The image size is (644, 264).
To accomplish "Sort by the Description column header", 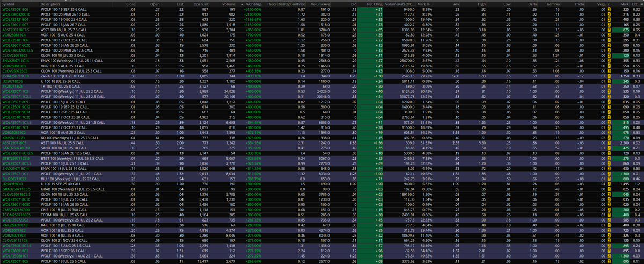I will pyautogui.click(x=49, y=3).
